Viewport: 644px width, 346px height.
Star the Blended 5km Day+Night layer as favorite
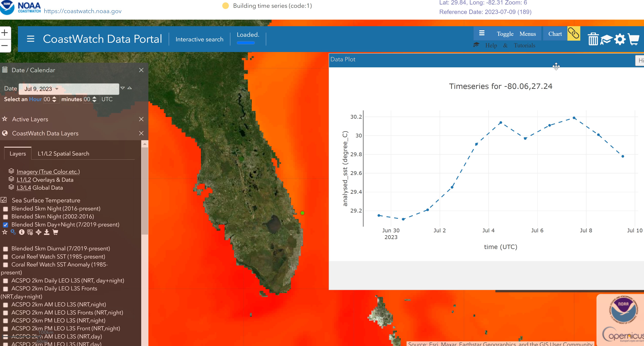click(x=4, y=233)
